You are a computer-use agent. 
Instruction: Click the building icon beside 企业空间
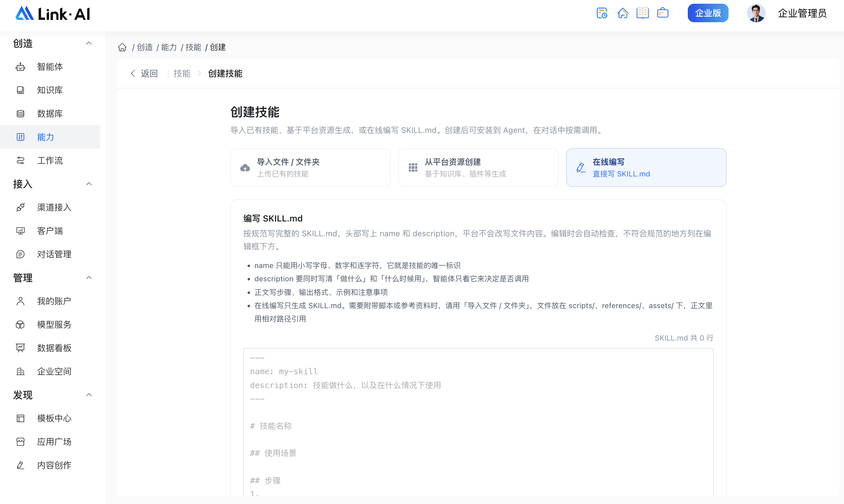pyautogui.click(x=20, y=372)
